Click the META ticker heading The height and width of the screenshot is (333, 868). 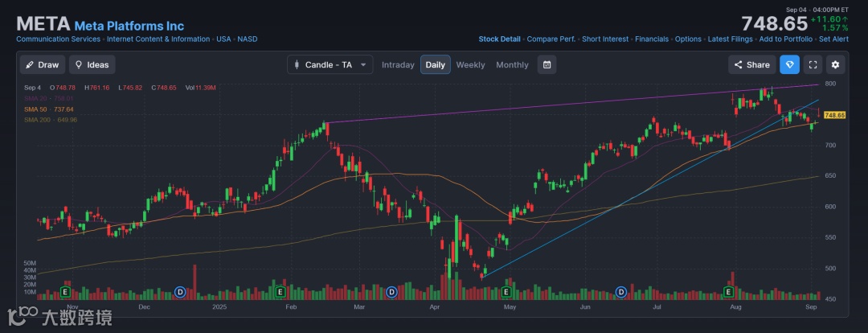point(43,24)
